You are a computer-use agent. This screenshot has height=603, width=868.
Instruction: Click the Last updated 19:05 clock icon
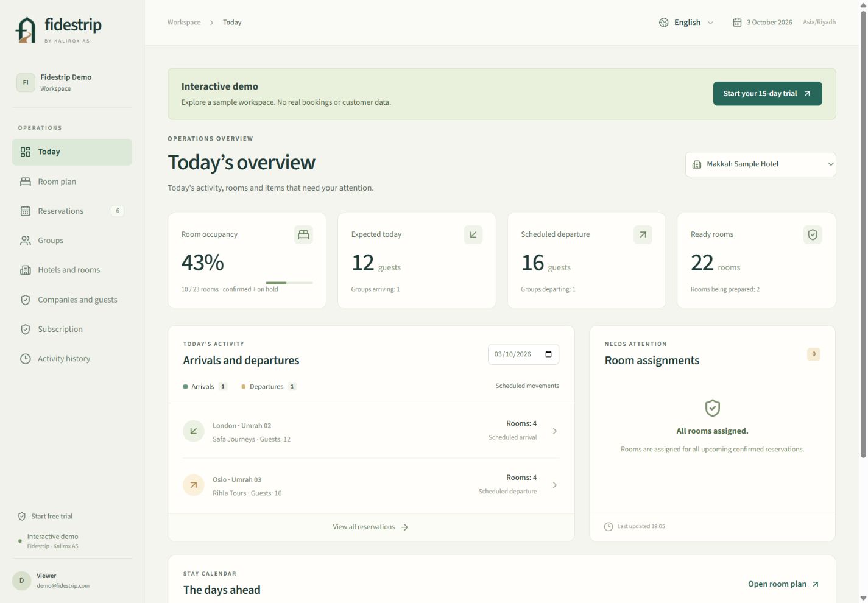click(609, 526)
